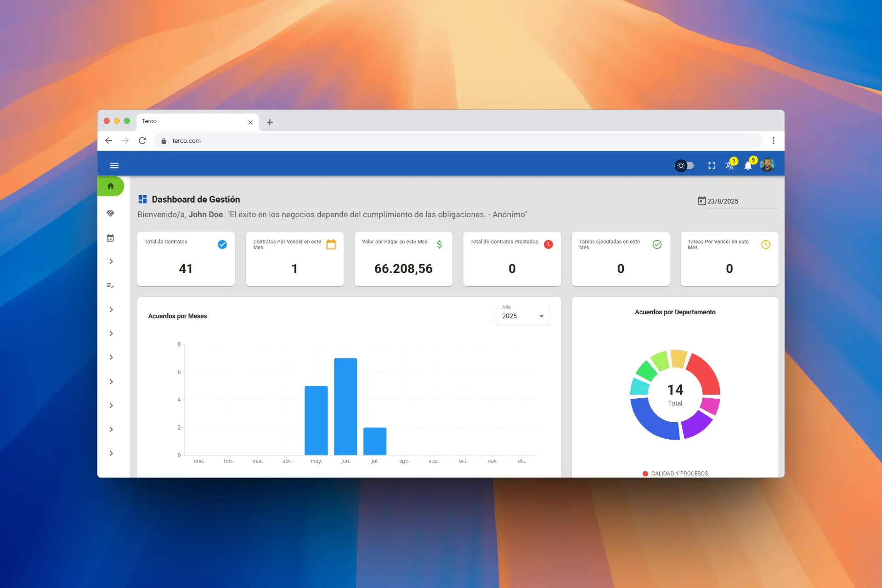Expand the sidebar chevron between calendar and checklist icons
Screen dimensions: 882x588
coord(111,261)
